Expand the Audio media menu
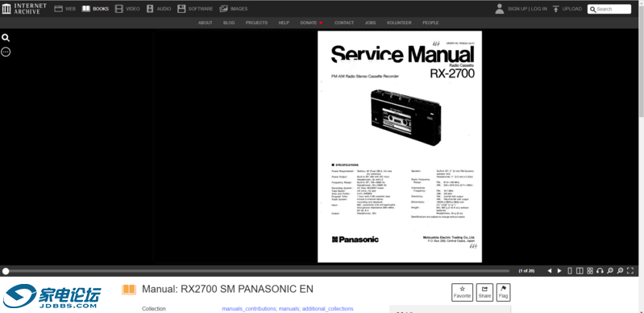The width and height of the screenshot is (644, 313). click(159, 9)
